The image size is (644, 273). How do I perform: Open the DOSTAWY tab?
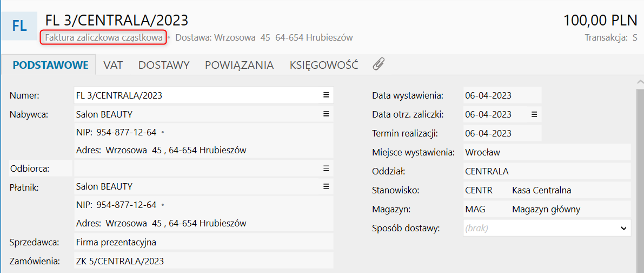pos(164,65)
